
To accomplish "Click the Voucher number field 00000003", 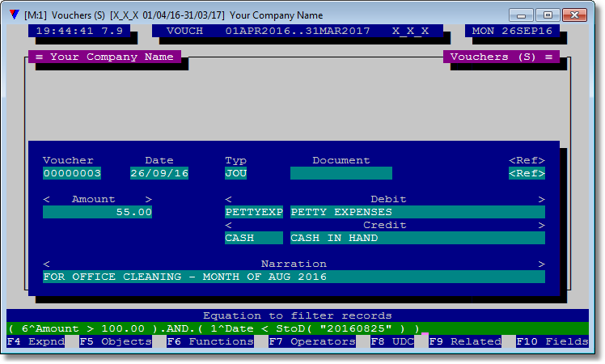I will click(72, 173).
